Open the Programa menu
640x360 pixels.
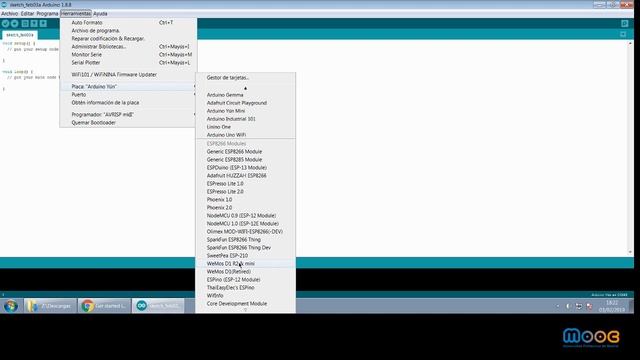(47, 13)
